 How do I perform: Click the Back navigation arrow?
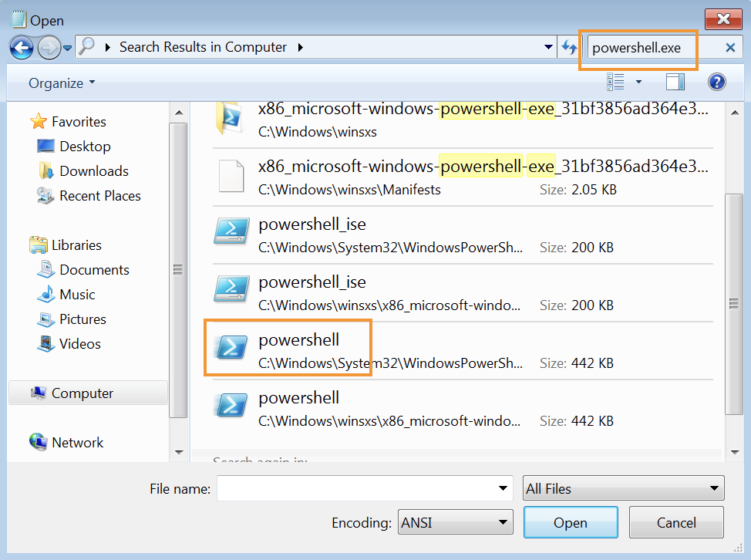click(22, 48)
